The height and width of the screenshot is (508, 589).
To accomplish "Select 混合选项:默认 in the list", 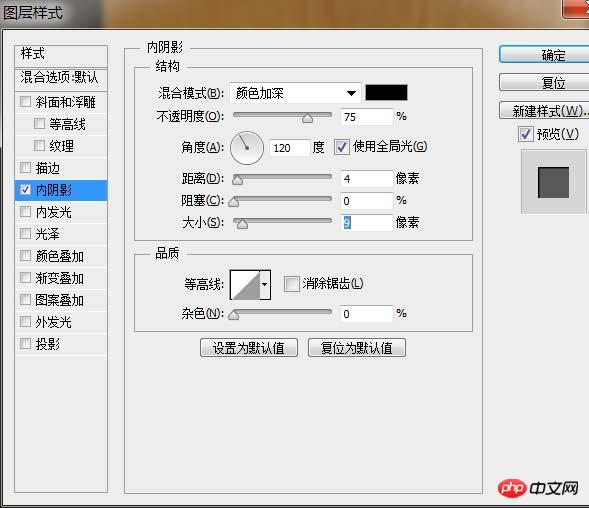I will [x=61, y=79].
